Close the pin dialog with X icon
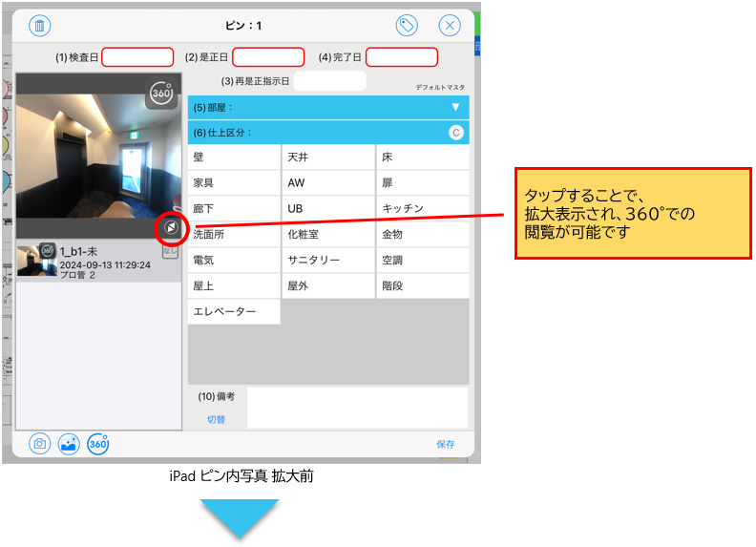756x547 pixels. pos(450,27)
